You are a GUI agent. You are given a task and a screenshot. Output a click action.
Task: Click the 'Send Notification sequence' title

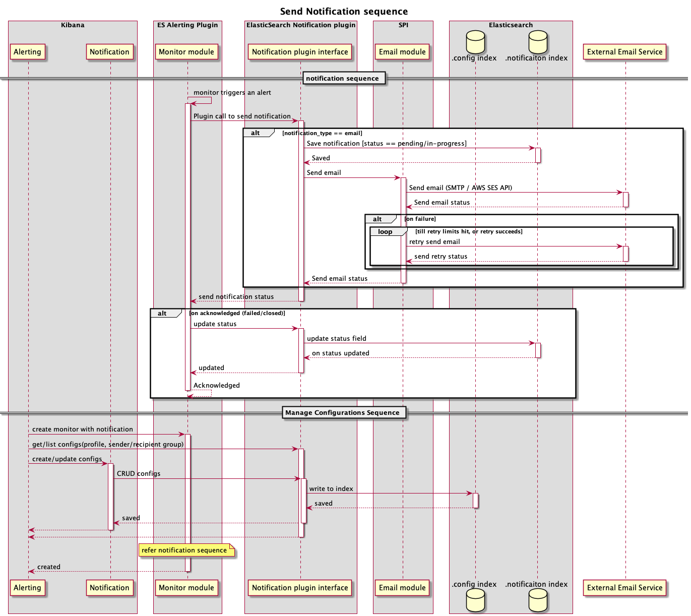tap(344, 11)
